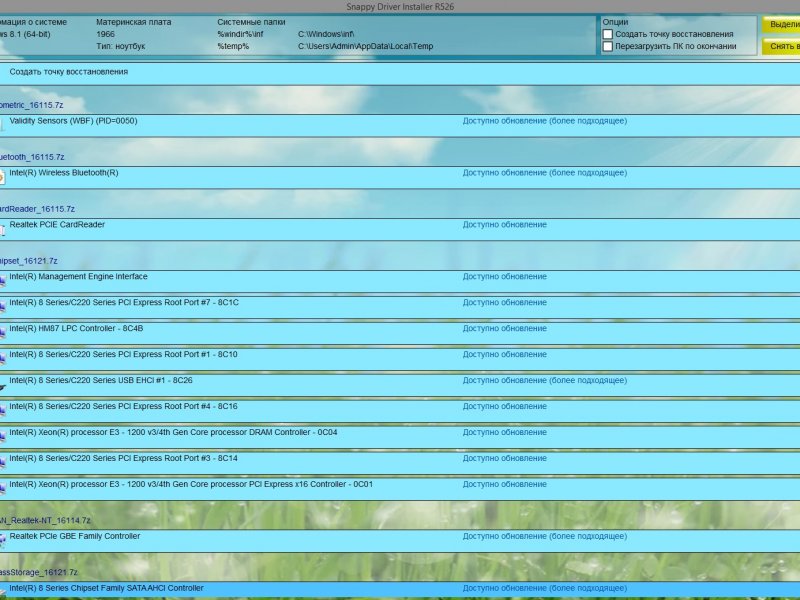Viewport: 800px width, 600px height.
Task: Select PCI Express x16 Controller - 0C01 driver
Action: [x=400, y=490]
